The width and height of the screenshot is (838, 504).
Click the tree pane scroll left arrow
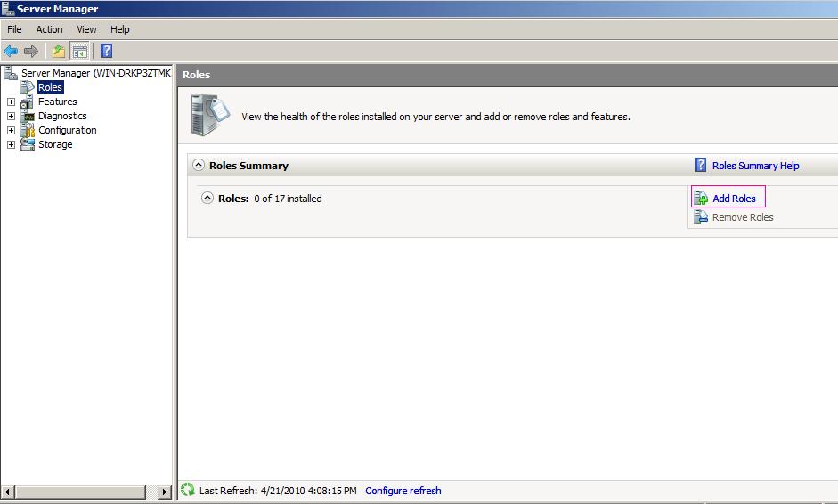(x=7, y=492)
